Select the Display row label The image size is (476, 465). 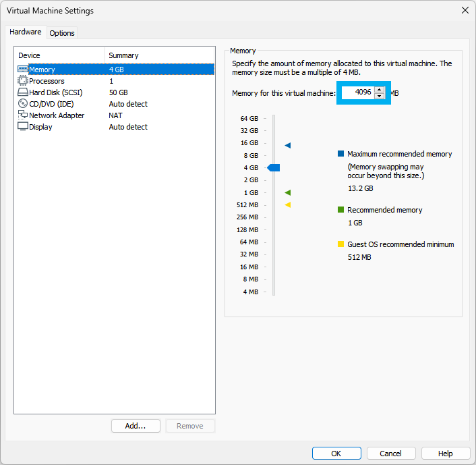click(40, 127)
